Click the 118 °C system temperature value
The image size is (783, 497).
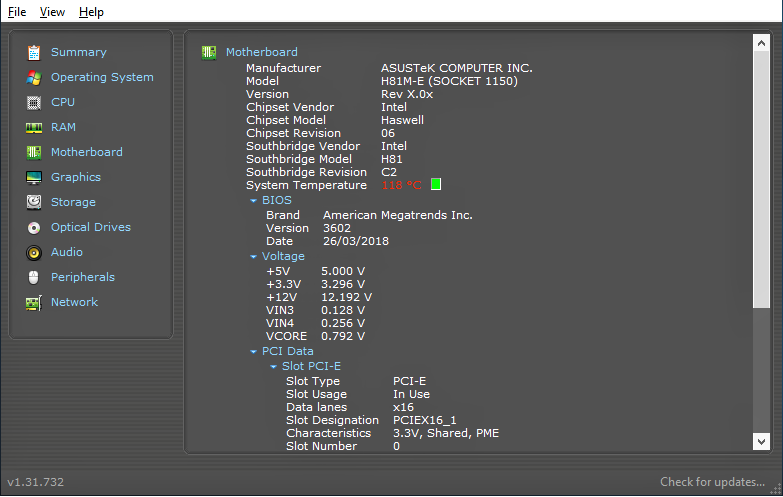(401, 185)
